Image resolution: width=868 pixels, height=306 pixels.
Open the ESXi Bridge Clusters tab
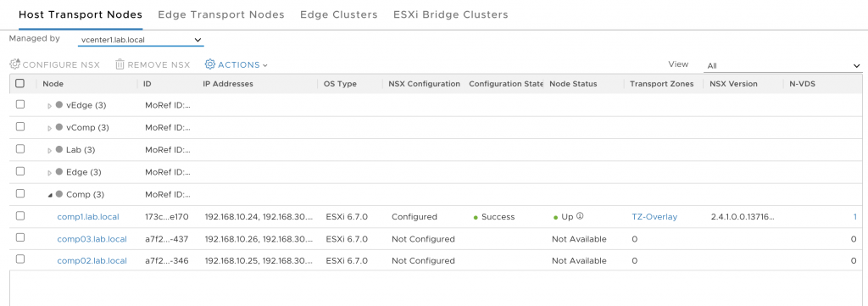(451, 14)
